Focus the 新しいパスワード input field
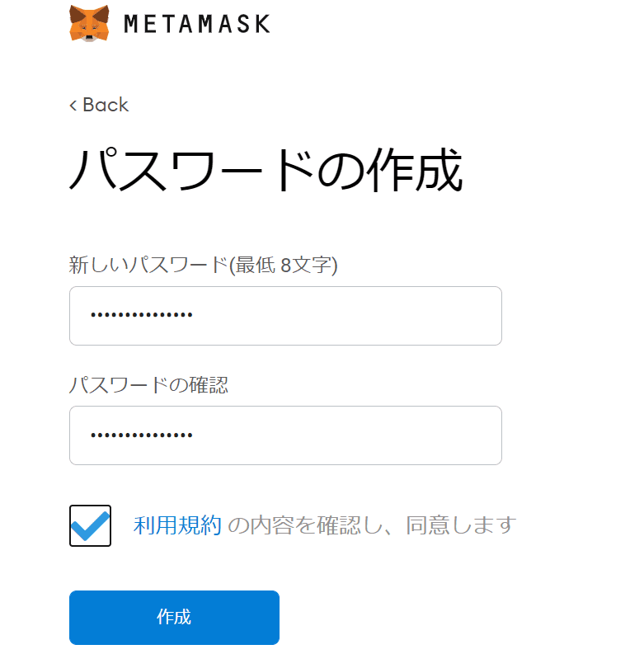This screenshot has height=654, width=644. pyautogui.click(x=285, y=316)
